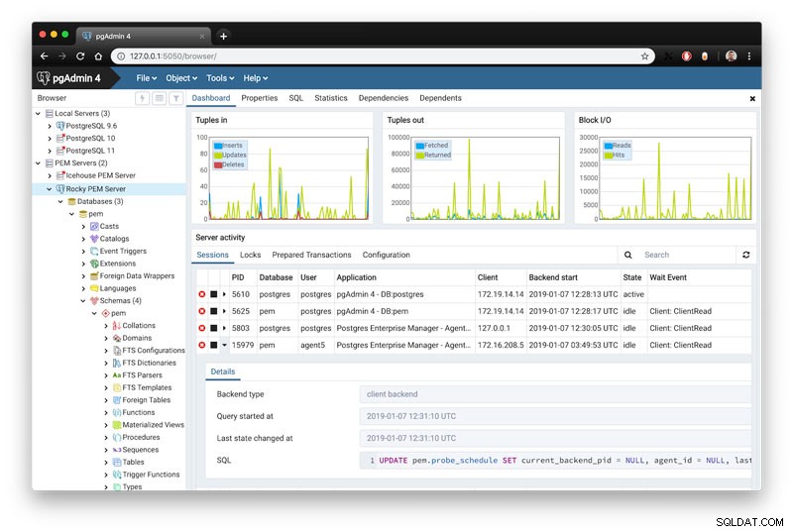793x532 pixels.
Task: Click the pgAdmin 4 elephant logo
Action: click(x=43, y=78)
